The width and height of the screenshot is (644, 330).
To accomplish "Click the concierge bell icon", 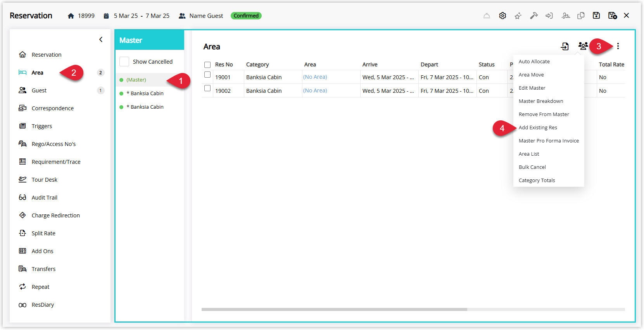I will pos(487,16).
